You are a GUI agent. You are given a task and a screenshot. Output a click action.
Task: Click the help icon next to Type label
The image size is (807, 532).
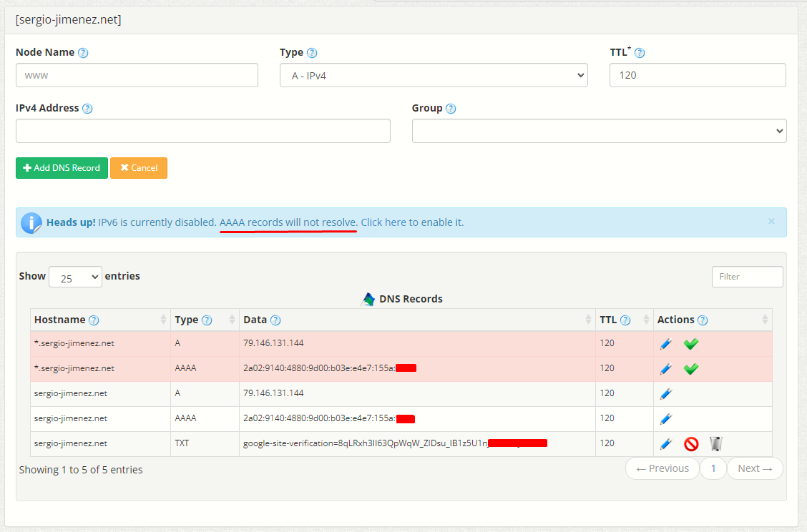tap(312, 53)
